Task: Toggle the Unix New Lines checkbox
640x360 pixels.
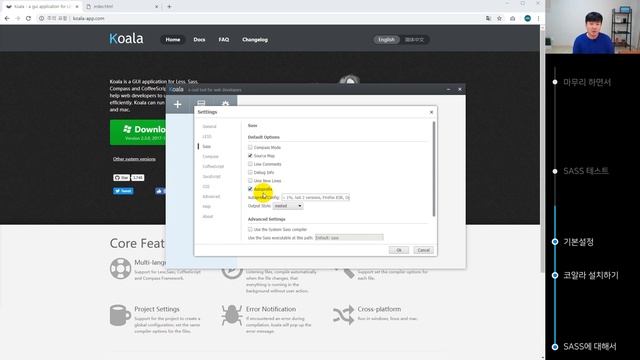Action: click(250, 180)
